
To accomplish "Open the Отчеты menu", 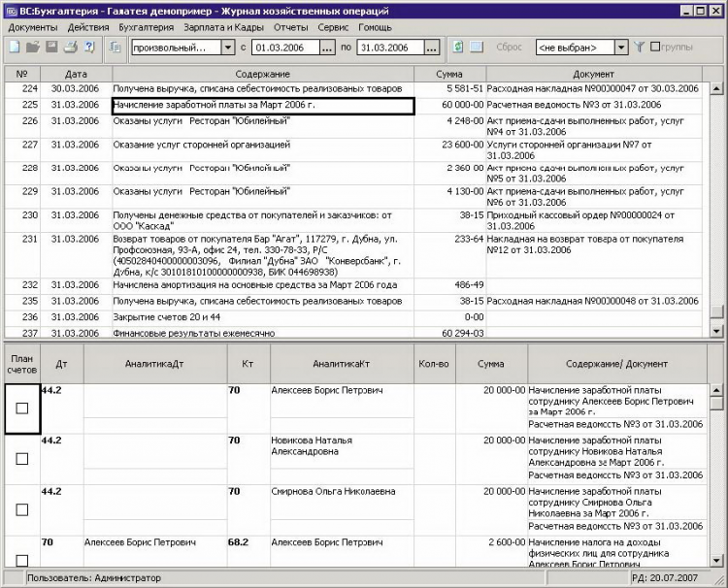I will 290,27.
